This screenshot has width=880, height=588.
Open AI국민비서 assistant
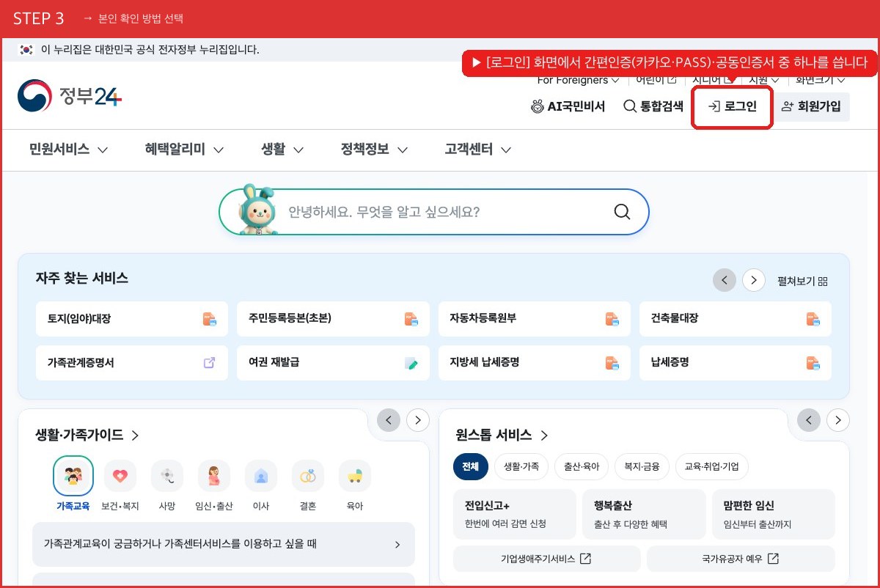point(568,106)
